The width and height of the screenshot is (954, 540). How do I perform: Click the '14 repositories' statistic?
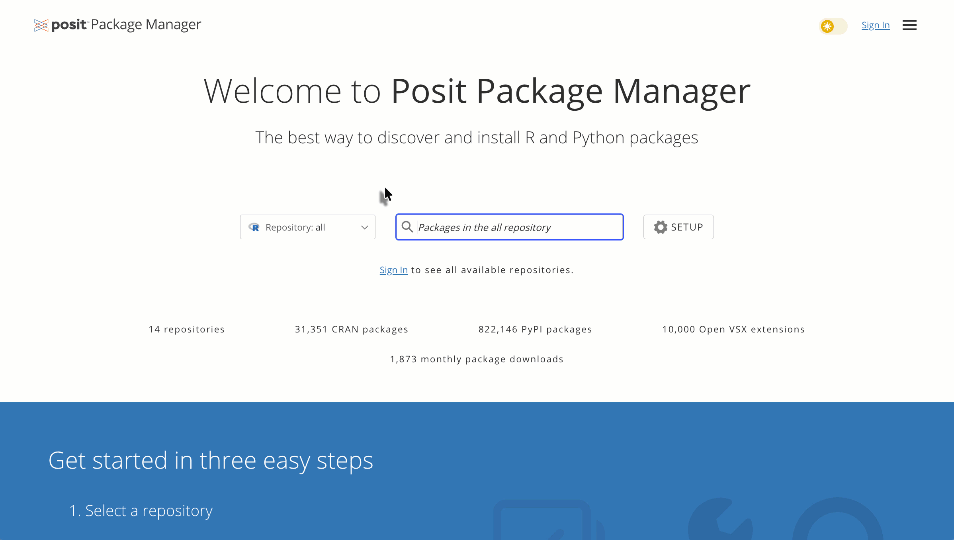(186, 329)
